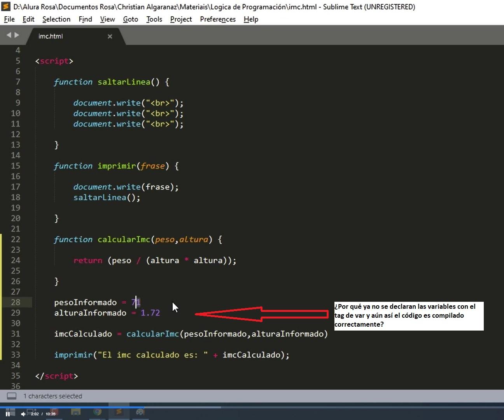Open the Goto menu
The image size is (504, 420).
coord(131,19)
